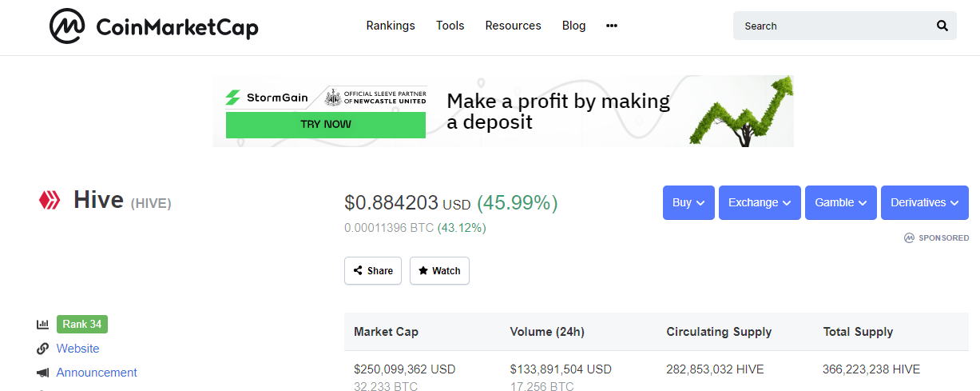Click the CoinMarketCap logo icon
Image resolution: width=980 pixels, height=391 pixels.
67,26
